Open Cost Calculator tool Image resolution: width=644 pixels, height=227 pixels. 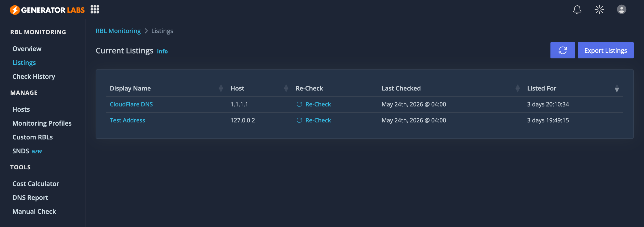click(x=36, y=184)
